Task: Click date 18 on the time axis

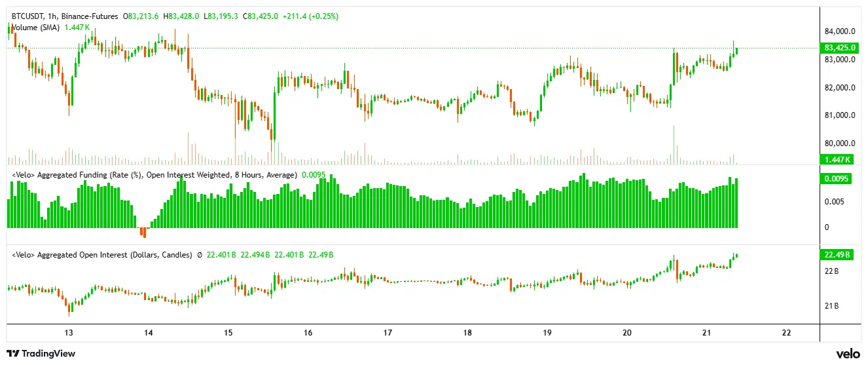Action: pyautogui.click(x=467, y=333)
